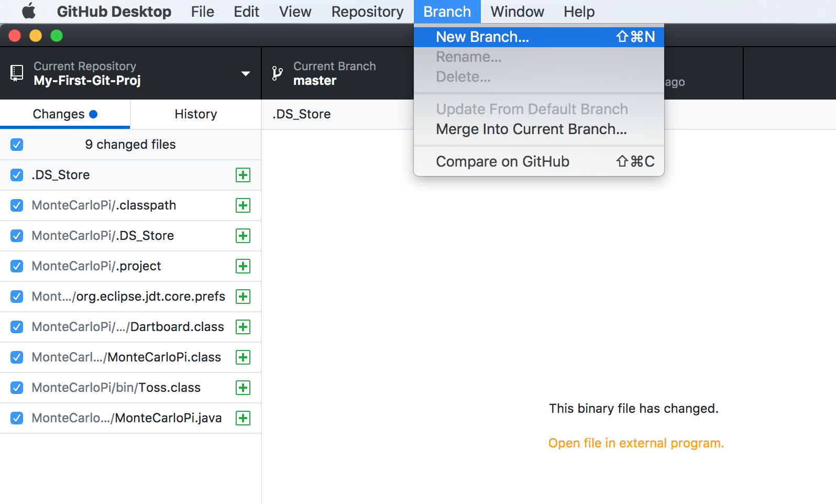Uncheck the MonteCarloPi.java checkbox
Image resolution: width=836 pixels, height=504 pixels.
(17, 418)
